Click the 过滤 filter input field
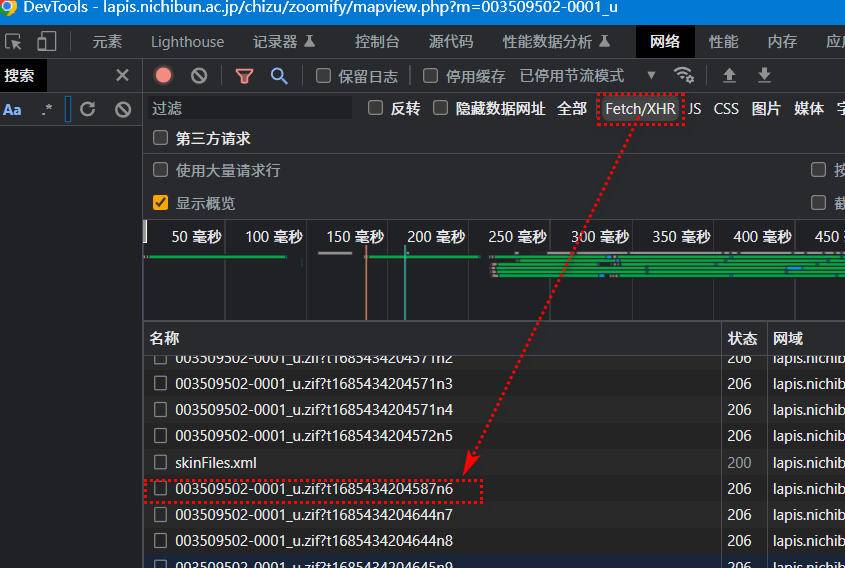 250,108
